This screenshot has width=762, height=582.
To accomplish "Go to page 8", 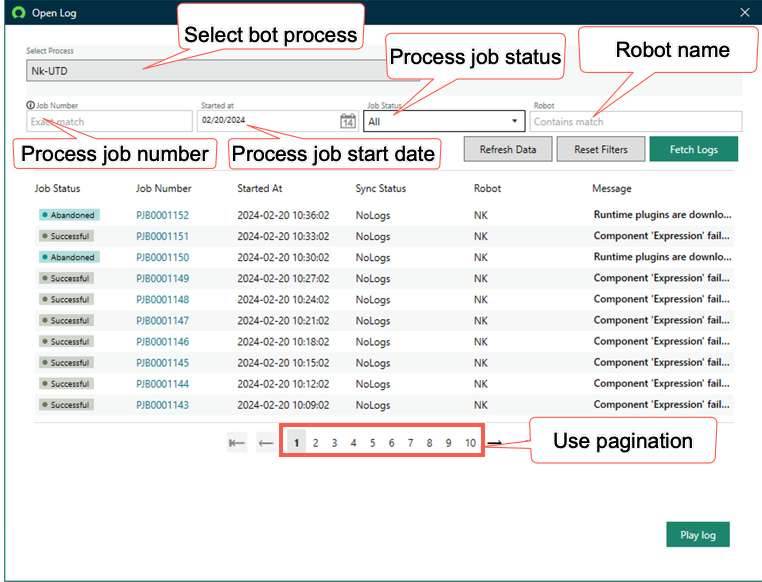I will 429,443.
